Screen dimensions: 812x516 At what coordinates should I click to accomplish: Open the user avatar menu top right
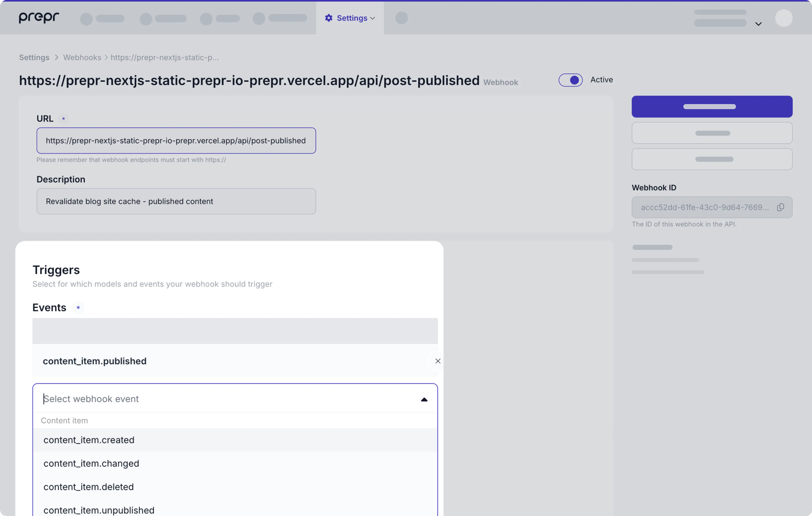pyautogui.click(x=784, y=18)
